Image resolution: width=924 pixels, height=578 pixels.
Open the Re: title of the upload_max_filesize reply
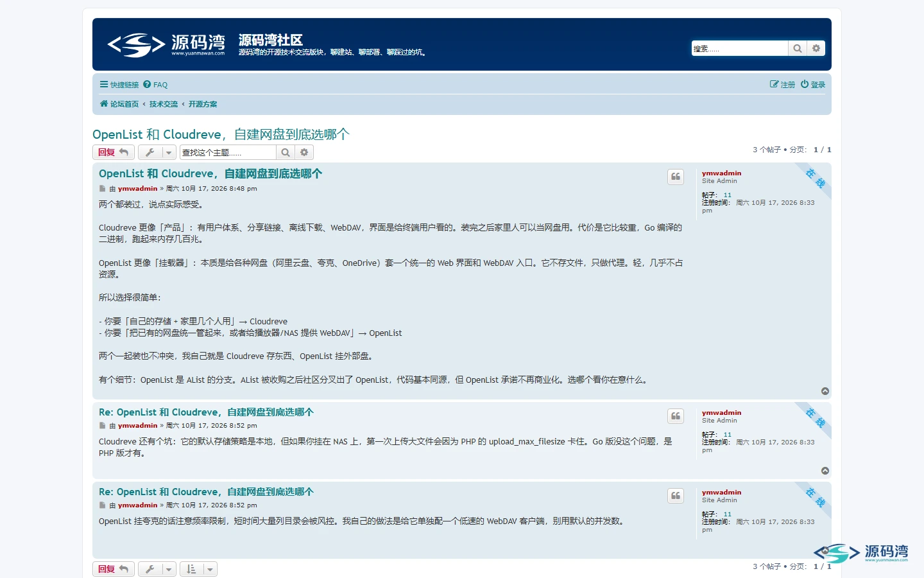click(206, 412)
